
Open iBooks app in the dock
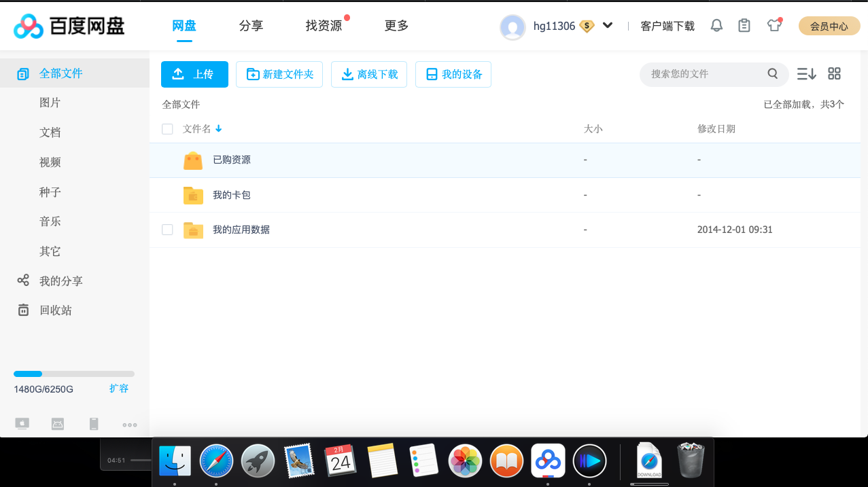[x=506, y=462]
